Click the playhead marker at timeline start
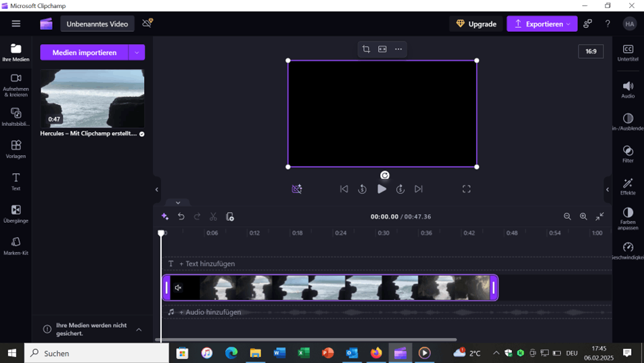Screen dimensions: 644x363 (161, 233)
